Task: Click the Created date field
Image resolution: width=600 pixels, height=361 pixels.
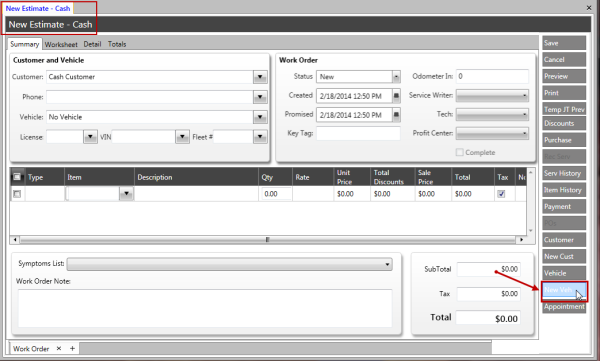Action: point(354,96)
